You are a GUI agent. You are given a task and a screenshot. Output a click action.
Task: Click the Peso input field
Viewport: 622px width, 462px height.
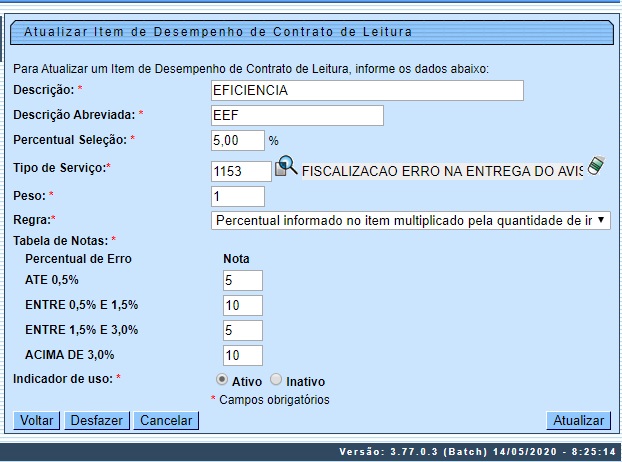coord(238,196)
